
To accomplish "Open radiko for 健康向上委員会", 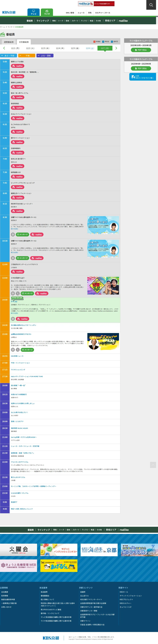I will pyautogui.click(x=18, y=87).
